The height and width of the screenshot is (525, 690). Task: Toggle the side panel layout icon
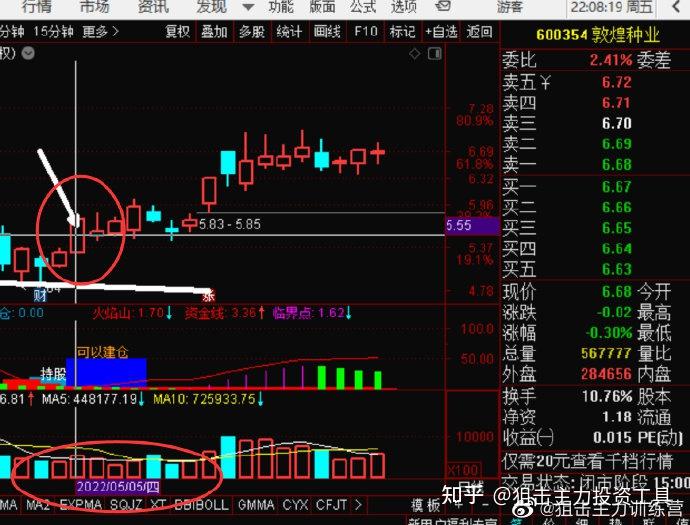tap(435, 54)
